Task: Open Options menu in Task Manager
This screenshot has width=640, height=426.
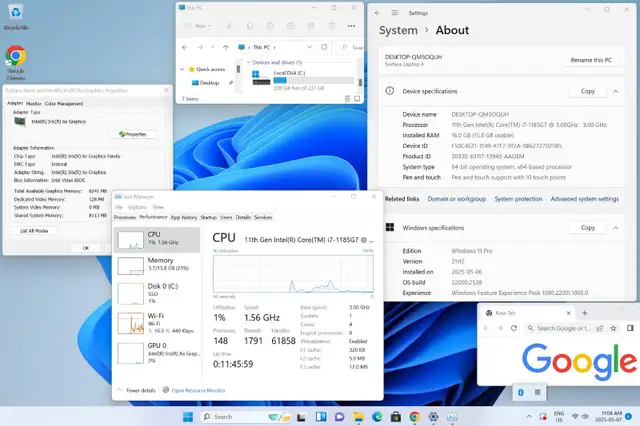Action: pyautogui.click(x=138, y=207)
